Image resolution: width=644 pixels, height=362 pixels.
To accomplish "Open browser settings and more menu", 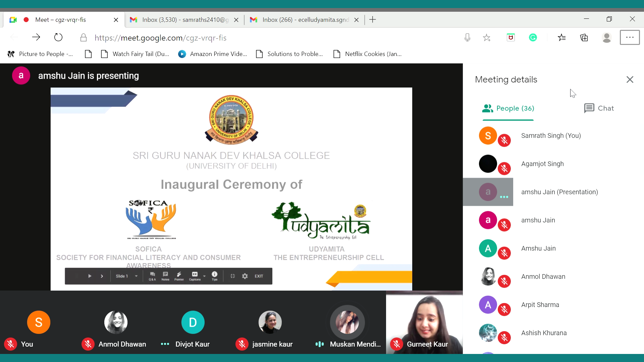I will pyautogui.click(x=630, y=38).
